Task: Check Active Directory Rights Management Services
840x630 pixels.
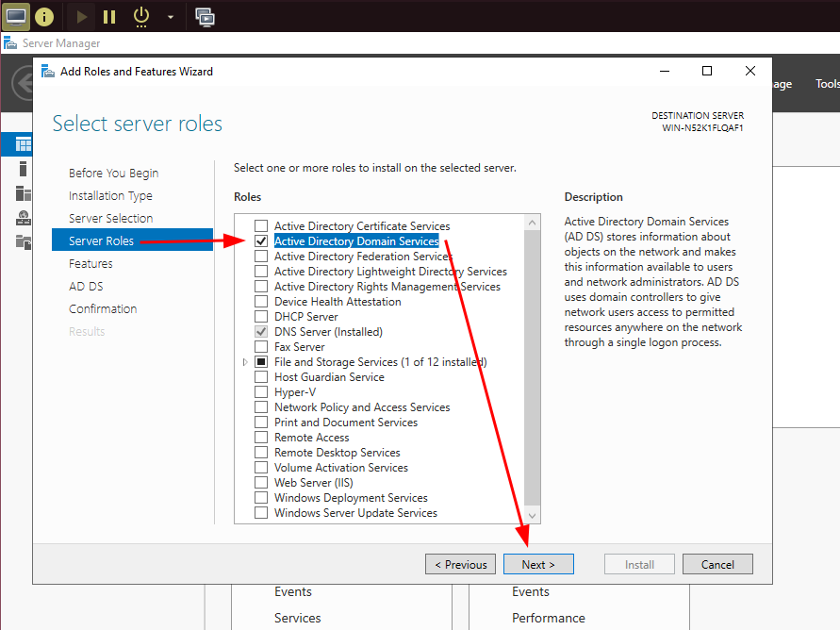Action: pyautogui.click(x=261, y=287)
